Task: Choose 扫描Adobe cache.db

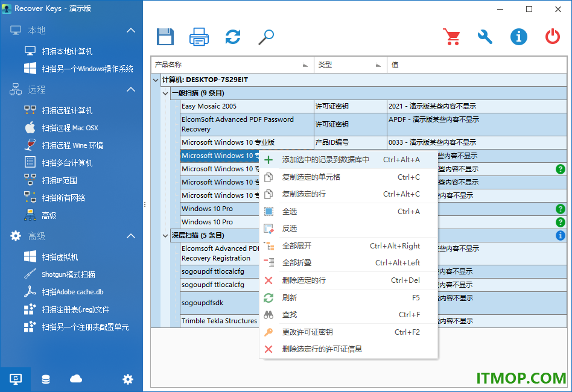Action: coord(71,292)
